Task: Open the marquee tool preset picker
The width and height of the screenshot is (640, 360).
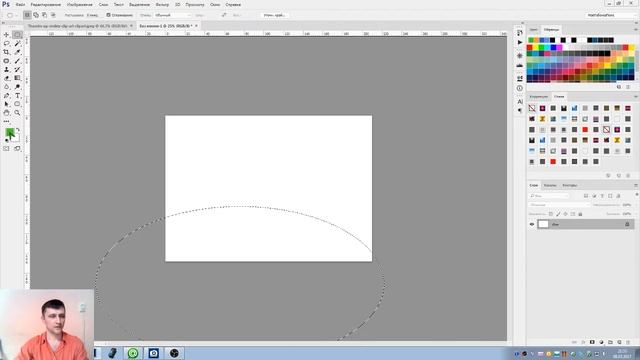Action: [x=11, y=15]
